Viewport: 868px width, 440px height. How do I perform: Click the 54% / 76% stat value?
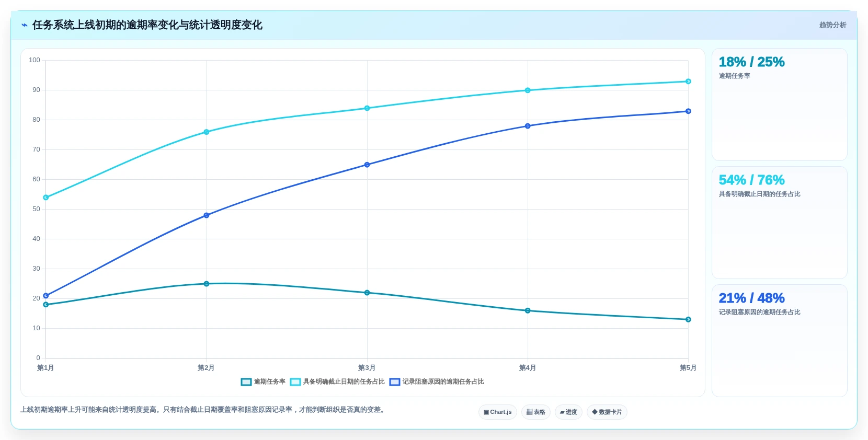(x=751, y=180)
